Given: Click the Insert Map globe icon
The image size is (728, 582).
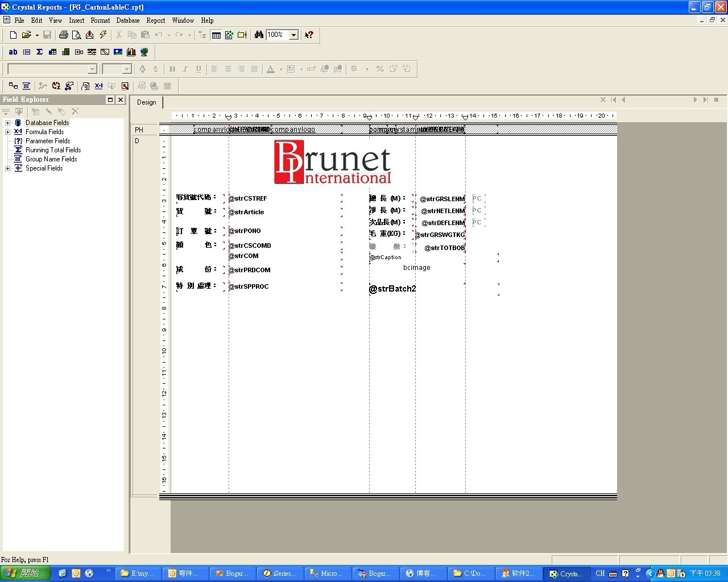Looking at the screenshot, I should (144, 52).
